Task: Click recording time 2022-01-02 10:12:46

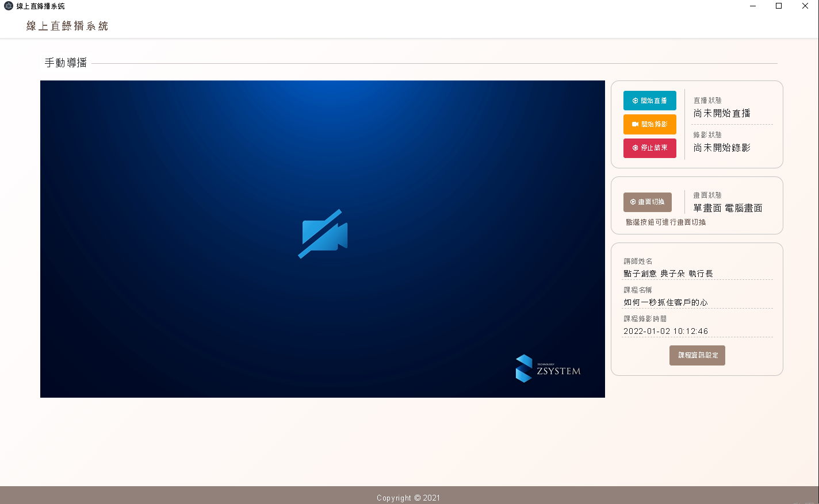Action: 666,331
